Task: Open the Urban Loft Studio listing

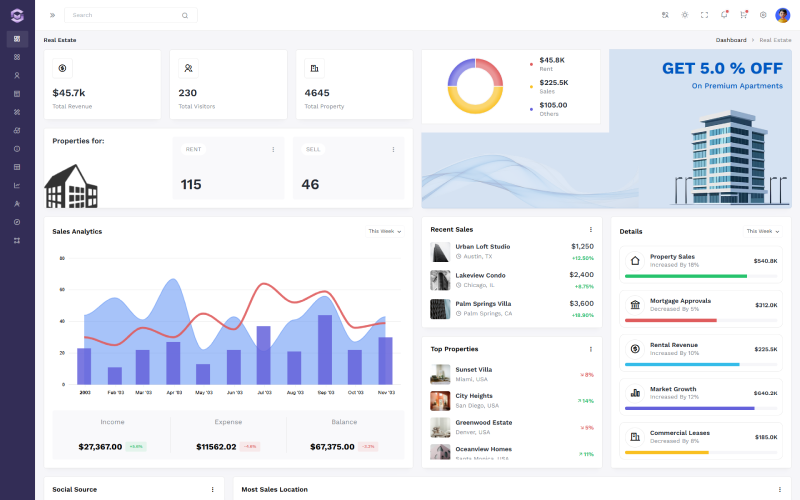Action: (482, 246)
